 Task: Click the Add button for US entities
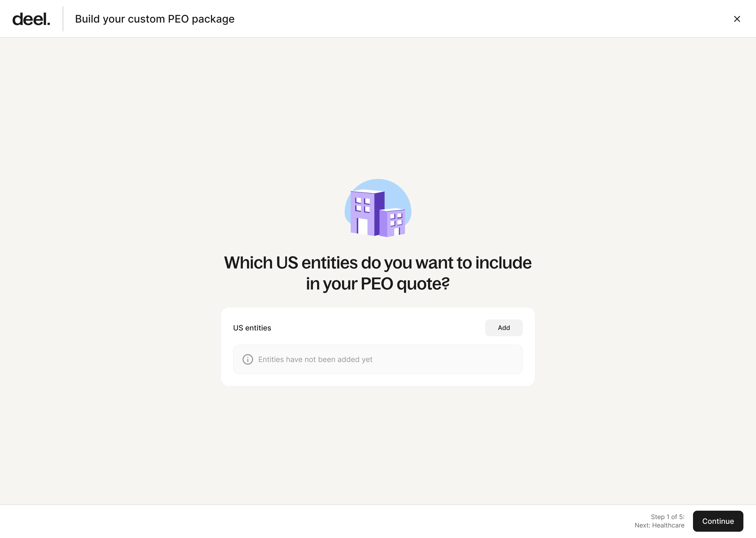(x=504, y=328)
